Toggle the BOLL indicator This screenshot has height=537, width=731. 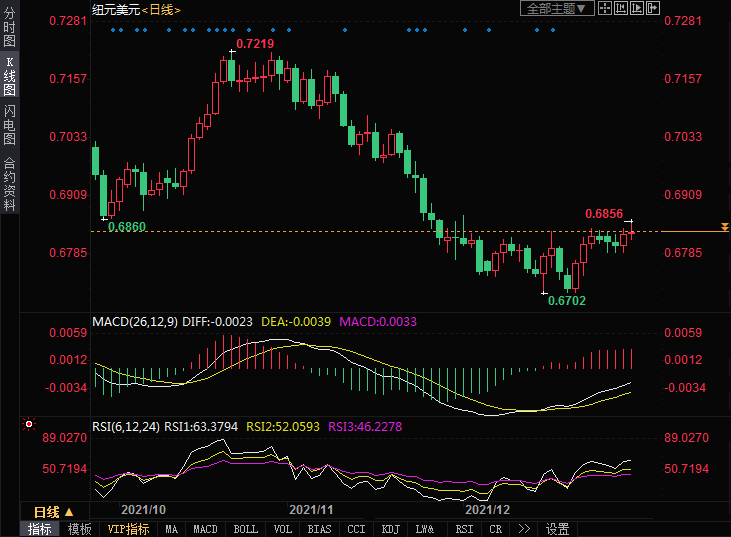[245, 529]
